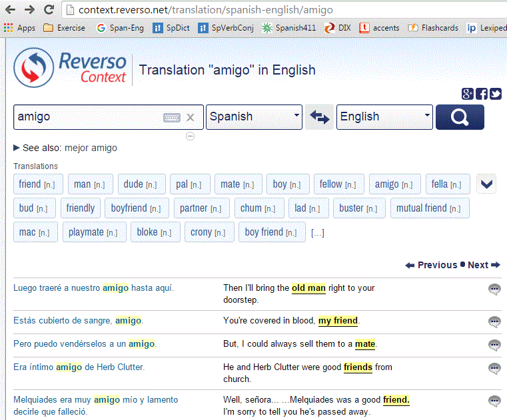Viewport: 507px width, 420px height.
Task: Share on Facebook icon
Action: pyautogui.click(x=482, y=94)
